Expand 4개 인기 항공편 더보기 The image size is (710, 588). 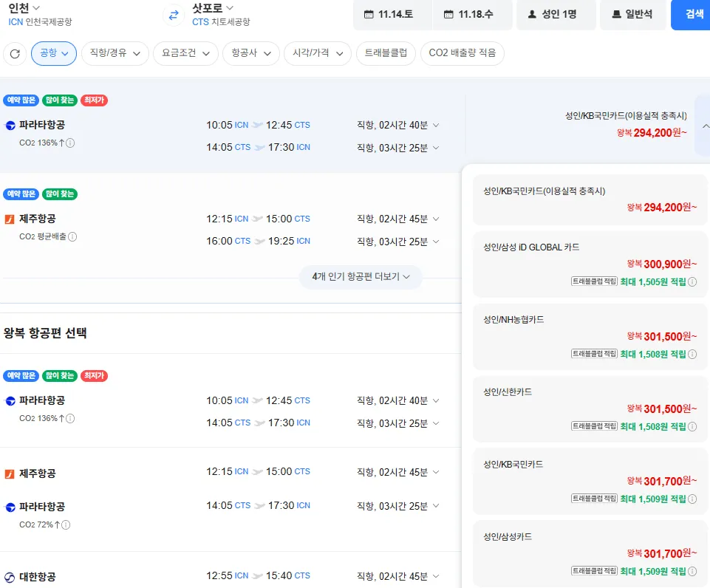tap(361, 276)
